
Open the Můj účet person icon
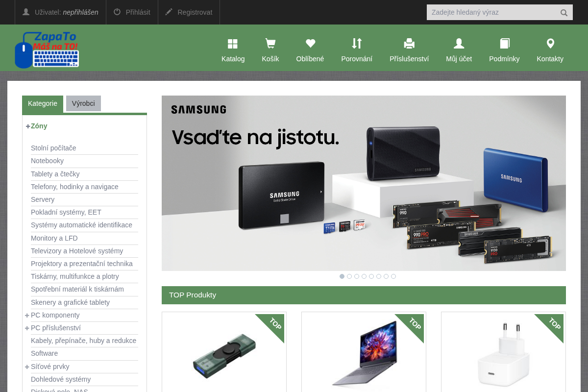click(459, 44)
